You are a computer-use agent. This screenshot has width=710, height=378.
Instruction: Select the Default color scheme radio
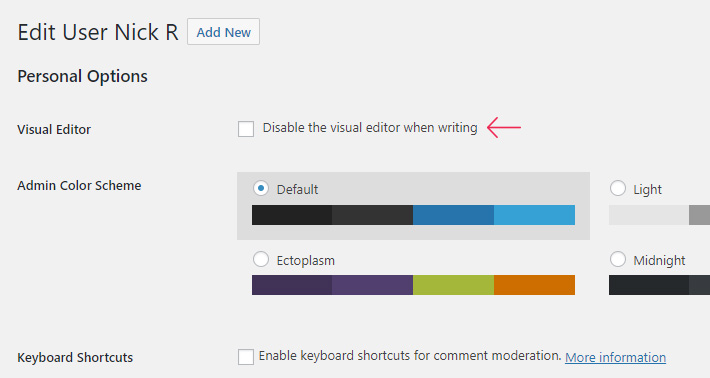[x=261, y=188]
